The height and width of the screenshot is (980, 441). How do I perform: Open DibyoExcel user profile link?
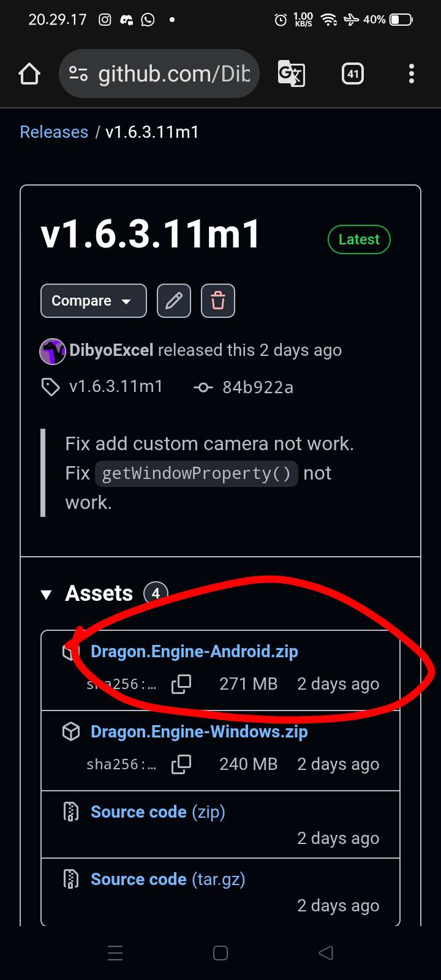tap(111, 350)
